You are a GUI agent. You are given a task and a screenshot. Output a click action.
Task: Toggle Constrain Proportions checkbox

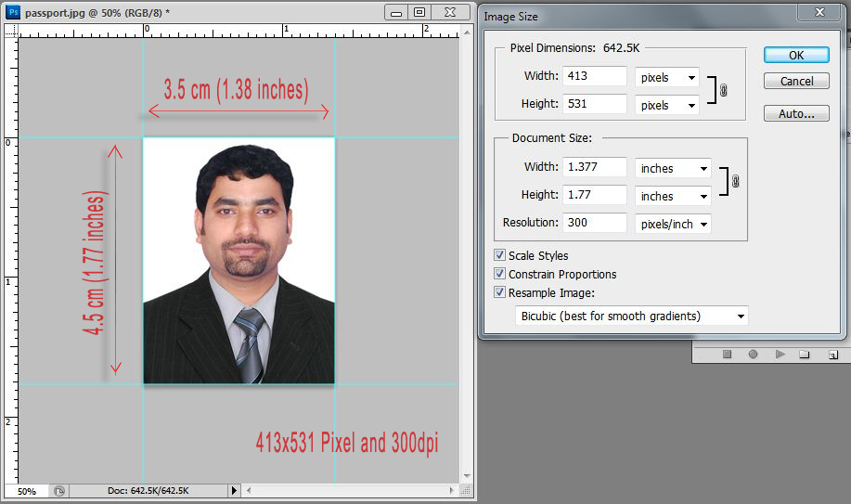(499, 273)
